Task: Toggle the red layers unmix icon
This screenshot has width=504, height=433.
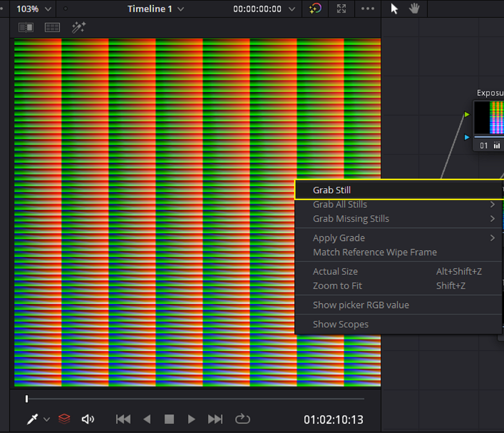Action: [64, 419]
